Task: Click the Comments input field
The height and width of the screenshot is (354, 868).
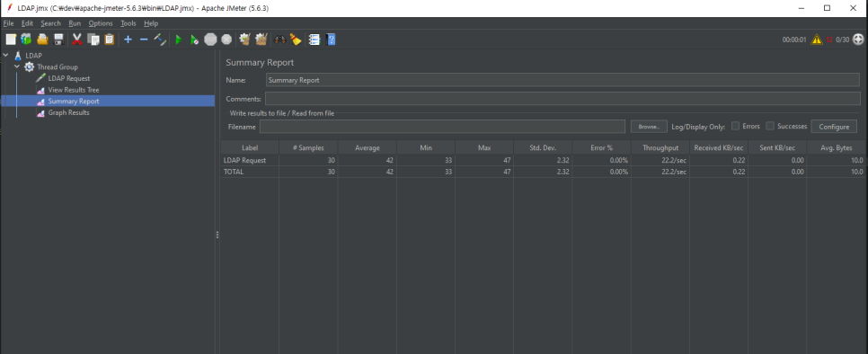Action: [562, 99]
